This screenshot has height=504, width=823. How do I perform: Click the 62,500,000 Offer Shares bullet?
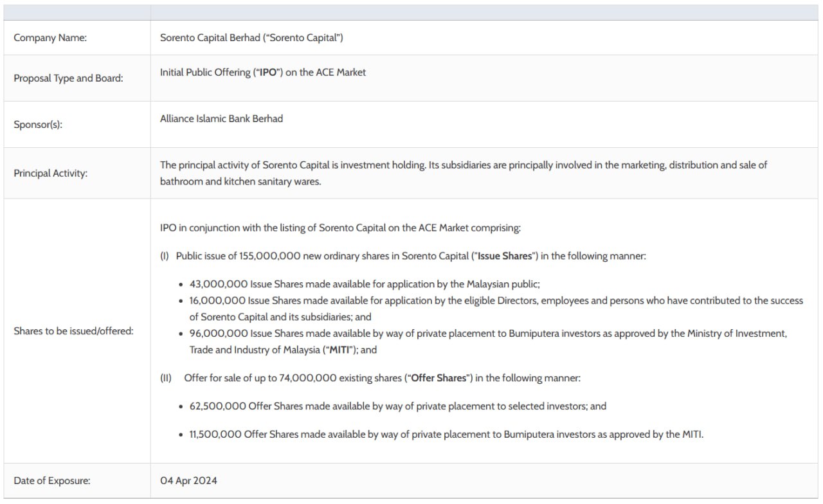click(398, 406)
